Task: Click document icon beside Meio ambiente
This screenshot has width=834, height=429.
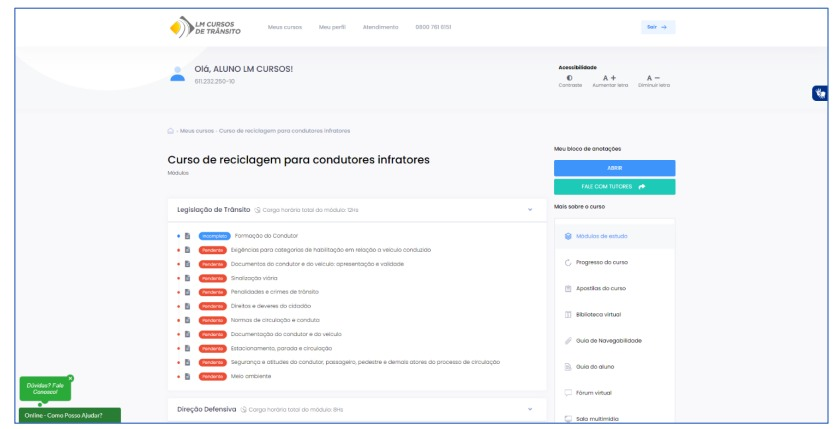Action: click(187, 376)
